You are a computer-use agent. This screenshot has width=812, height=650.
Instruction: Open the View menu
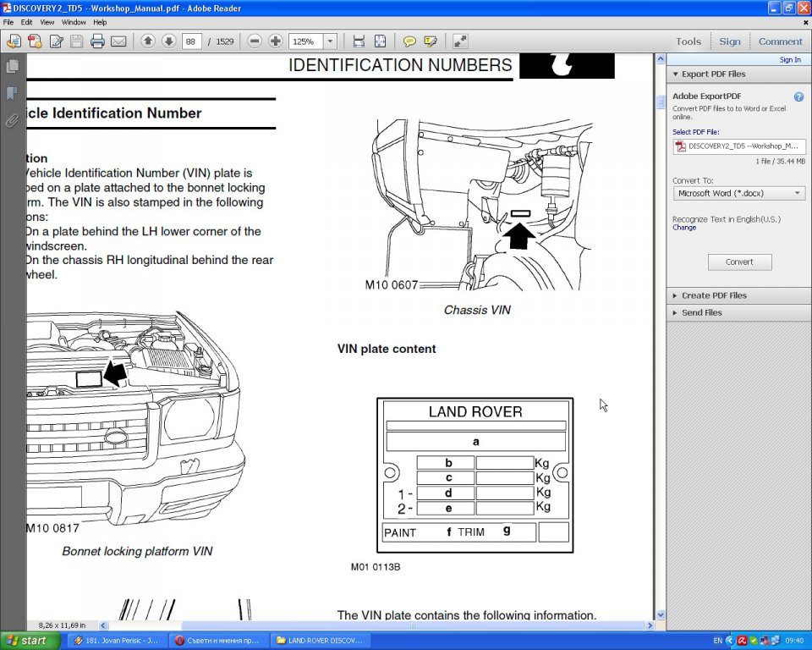47,22
